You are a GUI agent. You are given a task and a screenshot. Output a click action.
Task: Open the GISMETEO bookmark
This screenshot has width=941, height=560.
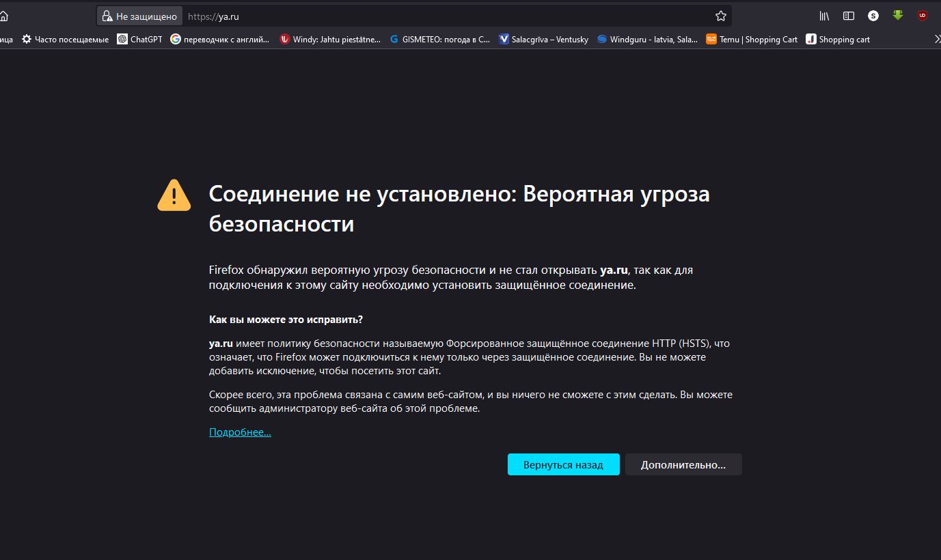pyautogui.click(x=439, y=39)
